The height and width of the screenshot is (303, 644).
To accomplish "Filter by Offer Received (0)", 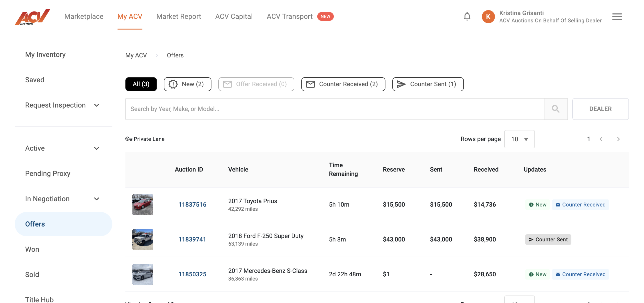I will click(256, 84).
